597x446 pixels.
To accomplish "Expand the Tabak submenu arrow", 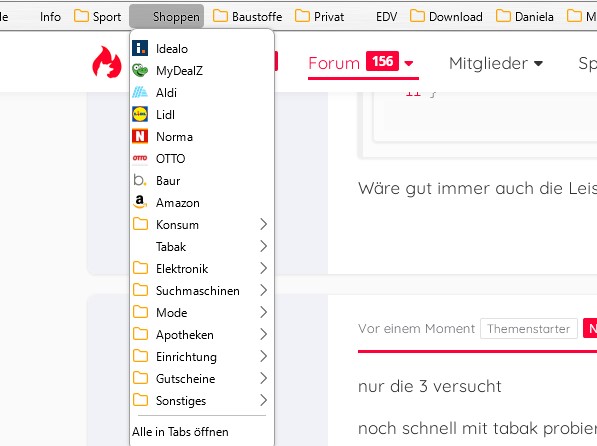I will tap(263, 246).
